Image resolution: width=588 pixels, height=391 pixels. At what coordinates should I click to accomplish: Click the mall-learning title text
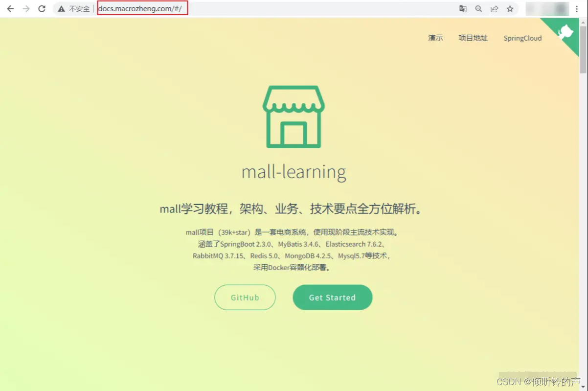tap(294, 172)
